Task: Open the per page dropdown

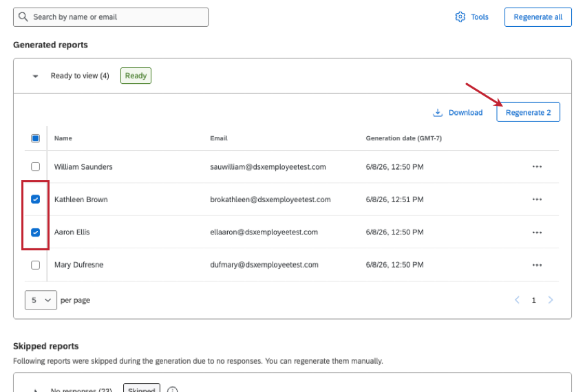Action: pos(41,300)
